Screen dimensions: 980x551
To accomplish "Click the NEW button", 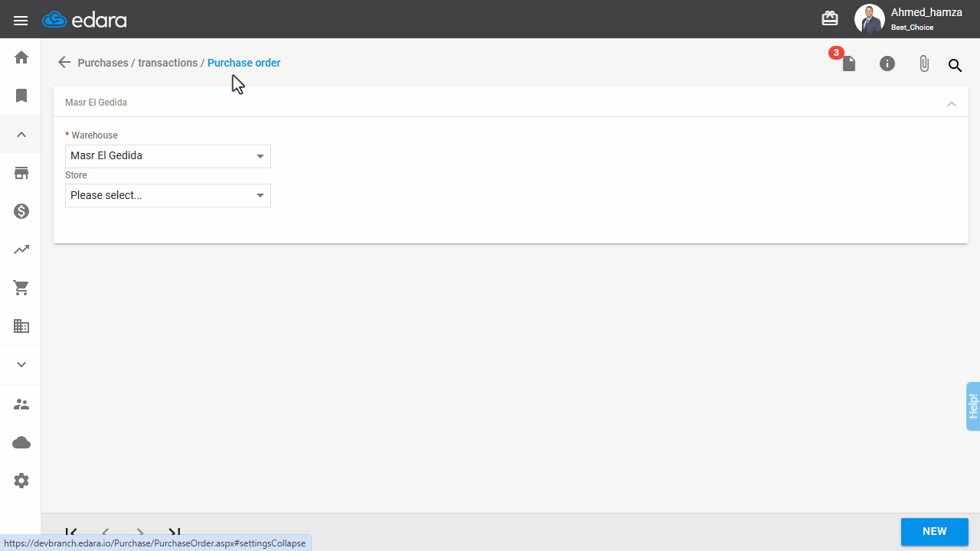I will tap(935, 532).
